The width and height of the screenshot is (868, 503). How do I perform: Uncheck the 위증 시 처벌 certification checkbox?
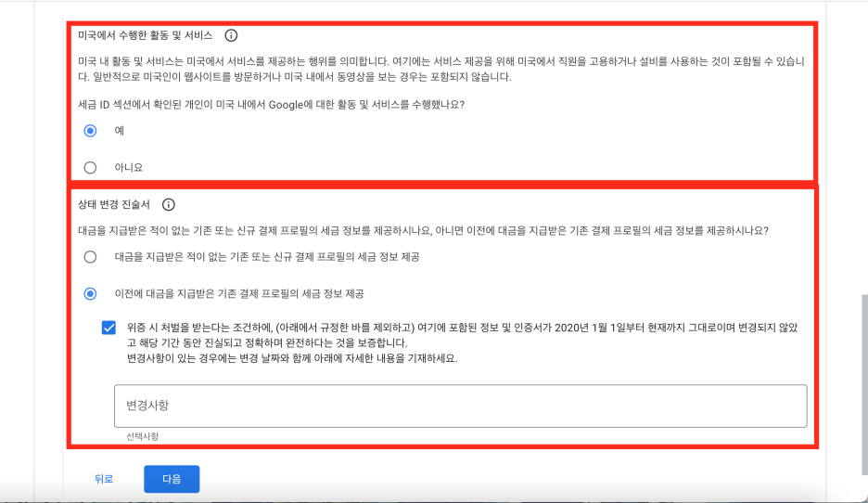click(109, 328)
